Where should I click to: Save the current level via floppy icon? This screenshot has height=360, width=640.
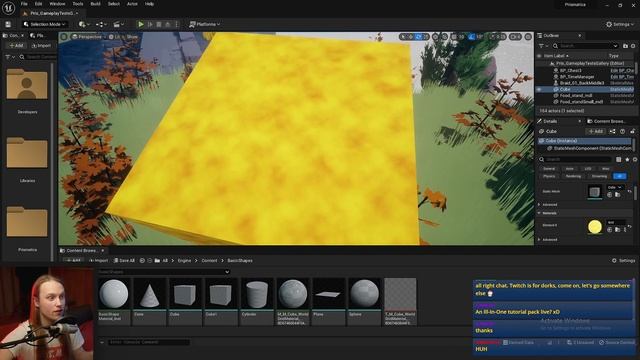(x=8, y=24)
